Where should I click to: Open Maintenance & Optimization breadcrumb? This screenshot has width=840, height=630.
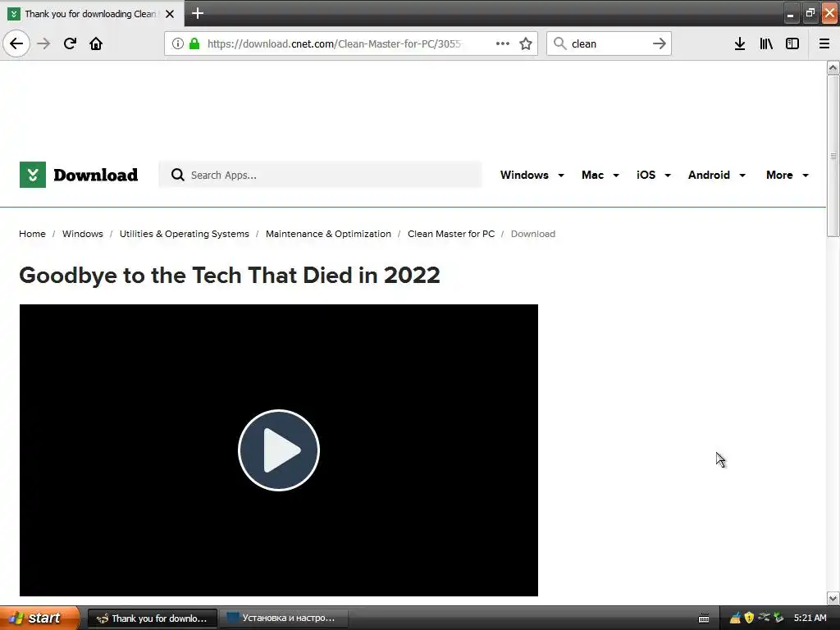point(328,234)
